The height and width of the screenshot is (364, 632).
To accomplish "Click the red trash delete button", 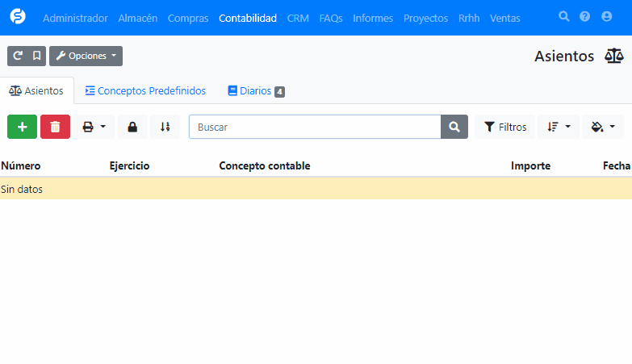I will (x=55, y=127).
